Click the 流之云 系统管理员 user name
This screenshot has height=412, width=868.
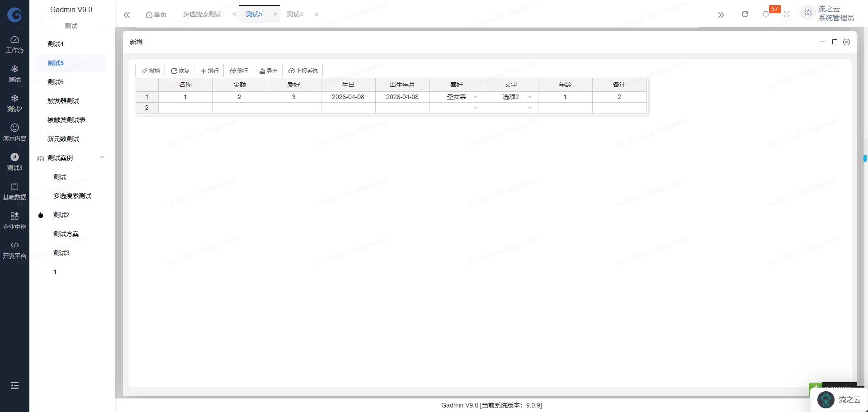pos(836,13)
